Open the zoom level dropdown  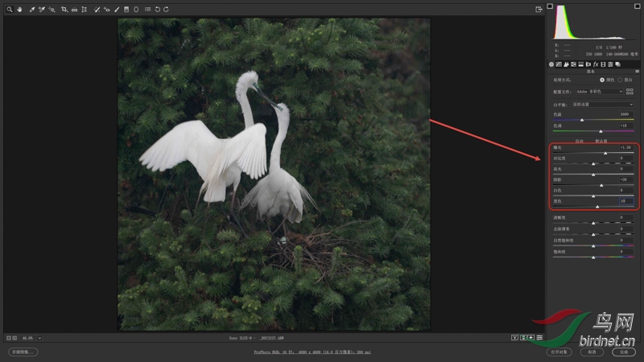[x=39, y=338]
